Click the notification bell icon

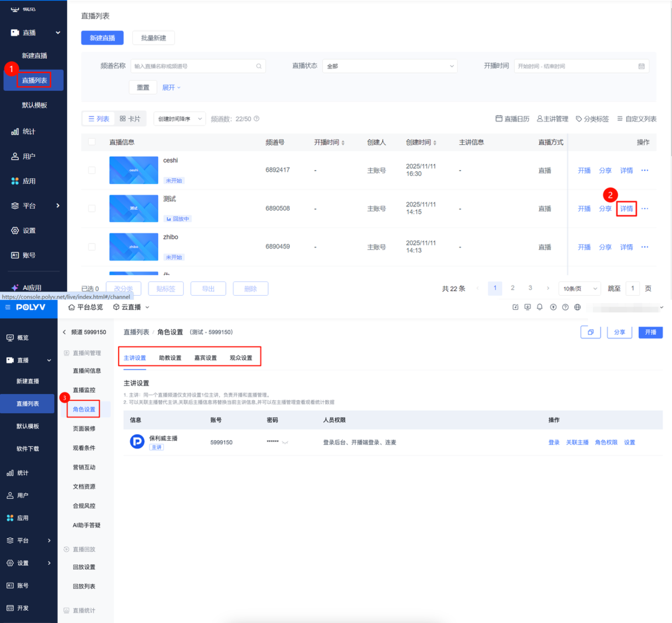pos(540,307)
